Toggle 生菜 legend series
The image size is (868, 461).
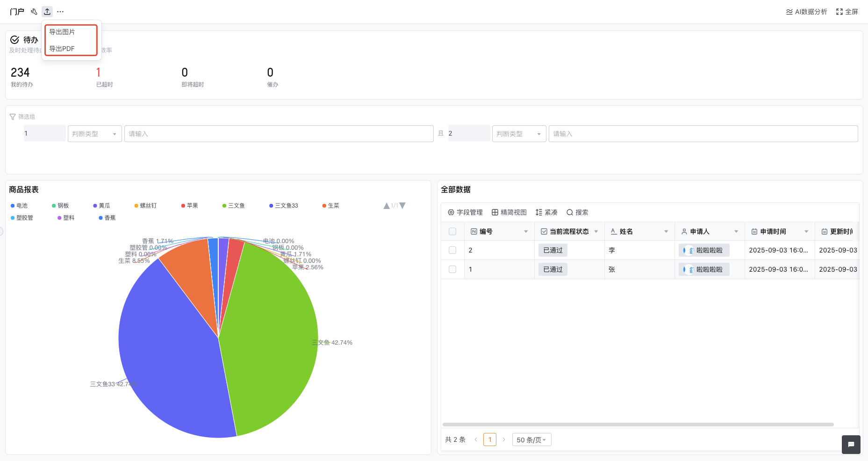pos(330,206)
